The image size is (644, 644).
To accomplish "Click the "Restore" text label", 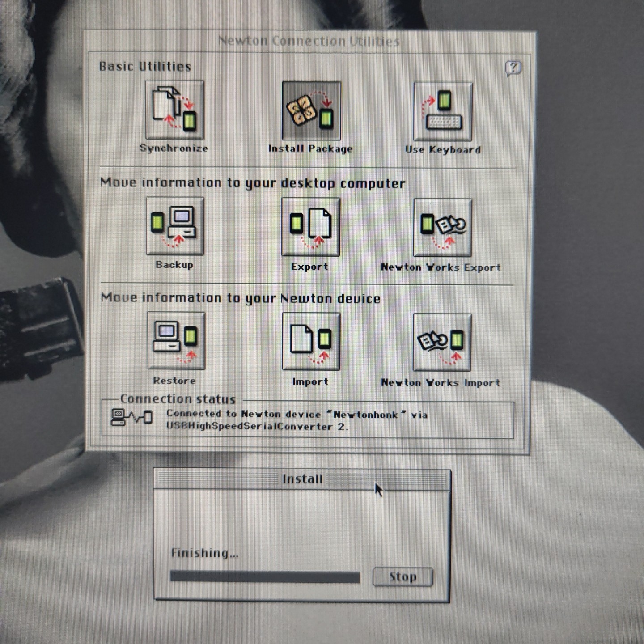I will 174,381.
